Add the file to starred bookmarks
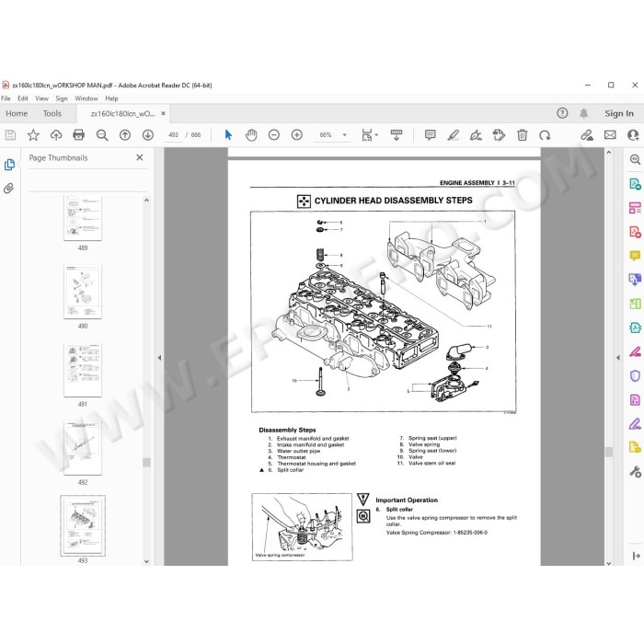The image size is (644, 644). point(33,135)
